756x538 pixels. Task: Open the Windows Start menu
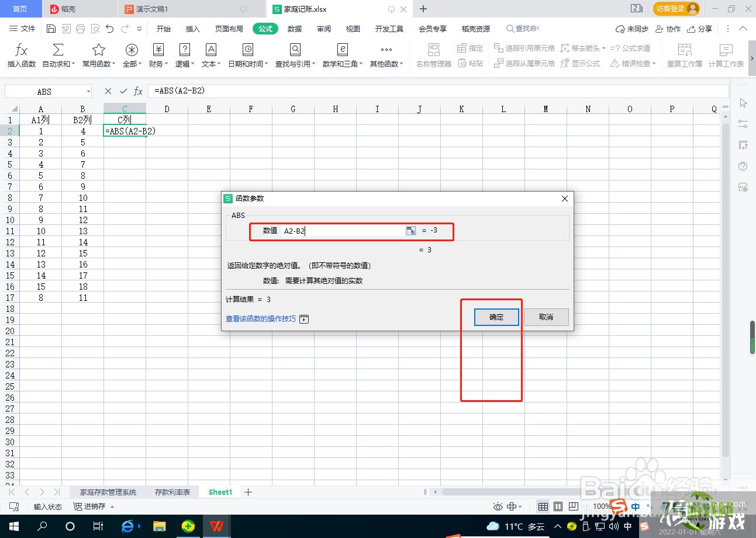[x=14, y=526]
